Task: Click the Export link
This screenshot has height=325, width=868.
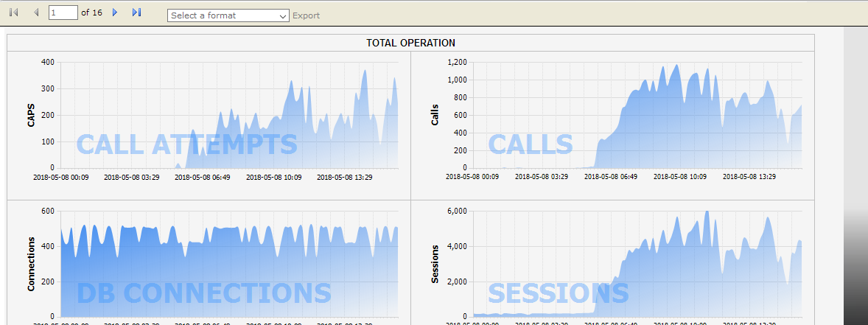Action: point(306,15)
